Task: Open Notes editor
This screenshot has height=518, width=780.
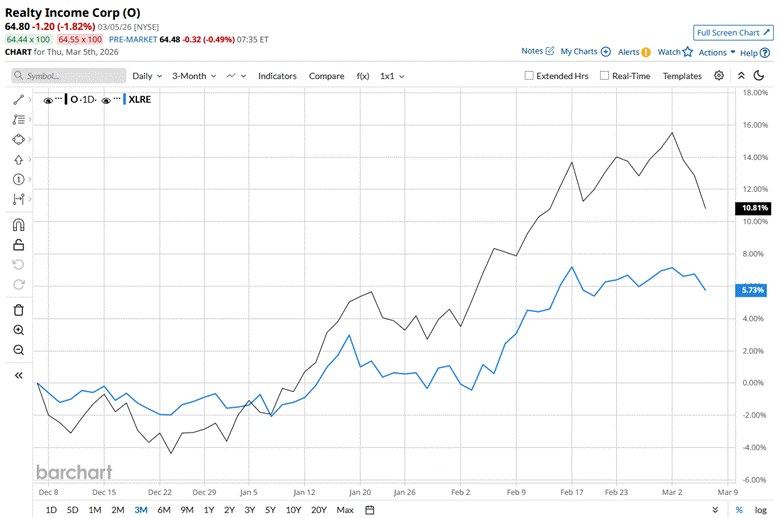Action: click(538, 51)
